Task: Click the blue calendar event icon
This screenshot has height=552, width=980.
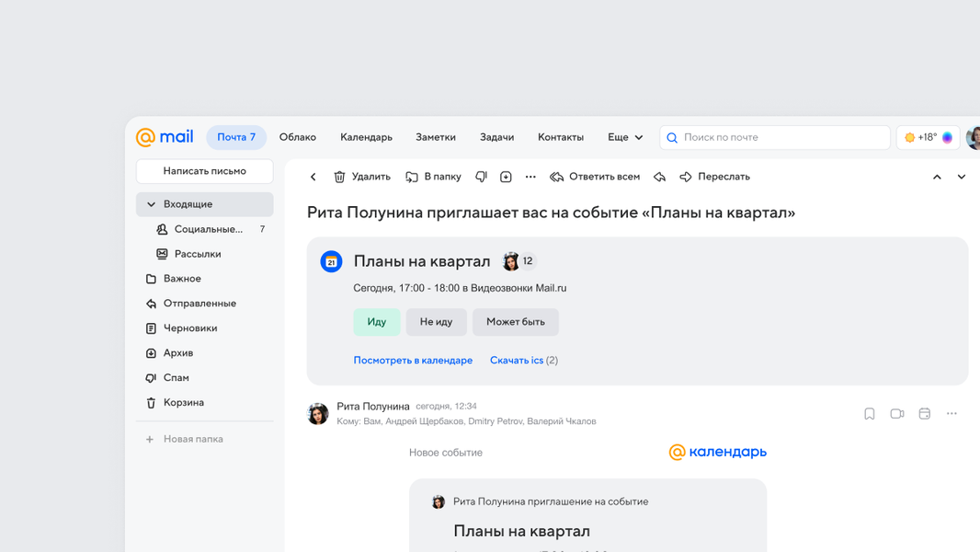Action: pos(331,261)
